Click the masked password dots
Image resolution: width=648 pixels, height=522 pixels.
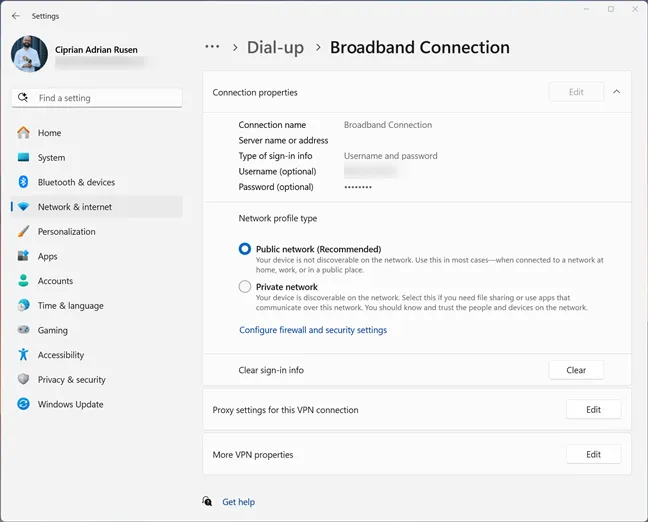358,187
